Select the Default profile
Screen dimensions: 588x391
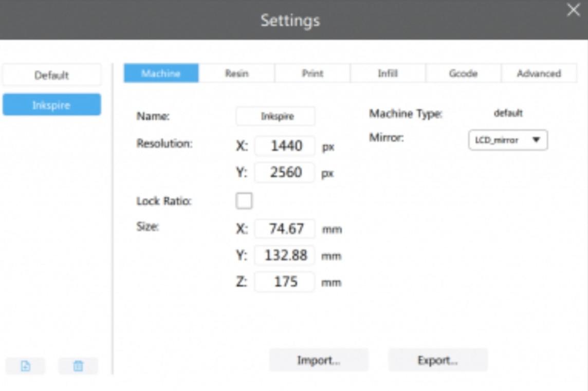click(51, 75)
